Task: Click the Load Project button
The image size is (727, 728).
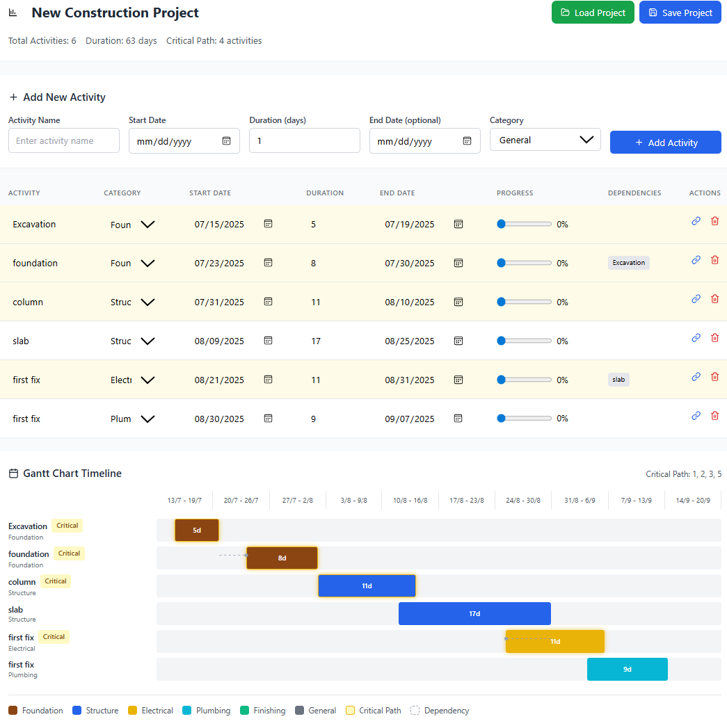Action: [593, 12]
